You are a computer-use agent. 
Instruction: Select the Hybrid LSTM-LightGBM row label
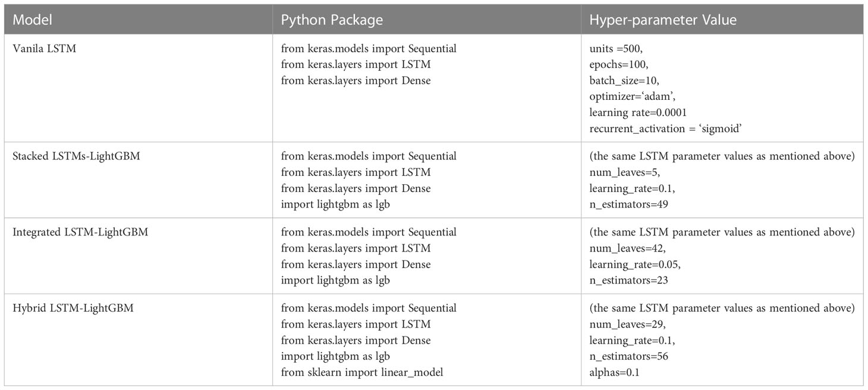73,308
